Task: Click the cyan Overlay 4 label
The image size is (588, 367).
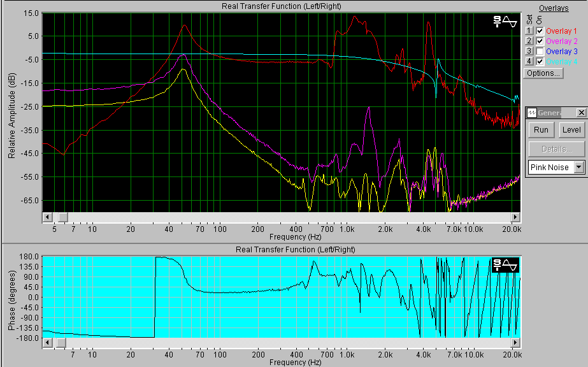Action: click(x=561, y=61)
